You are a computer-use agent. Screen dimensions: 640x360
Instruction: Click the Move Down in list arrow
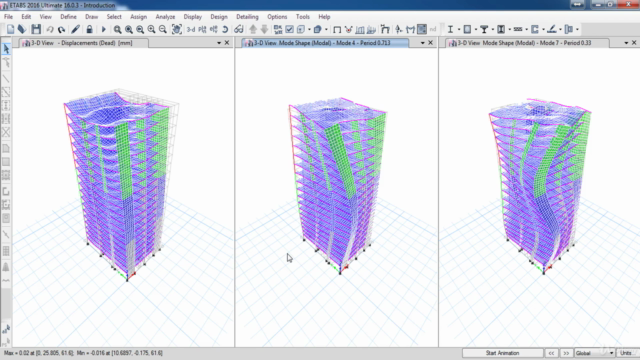coord(264,29)
